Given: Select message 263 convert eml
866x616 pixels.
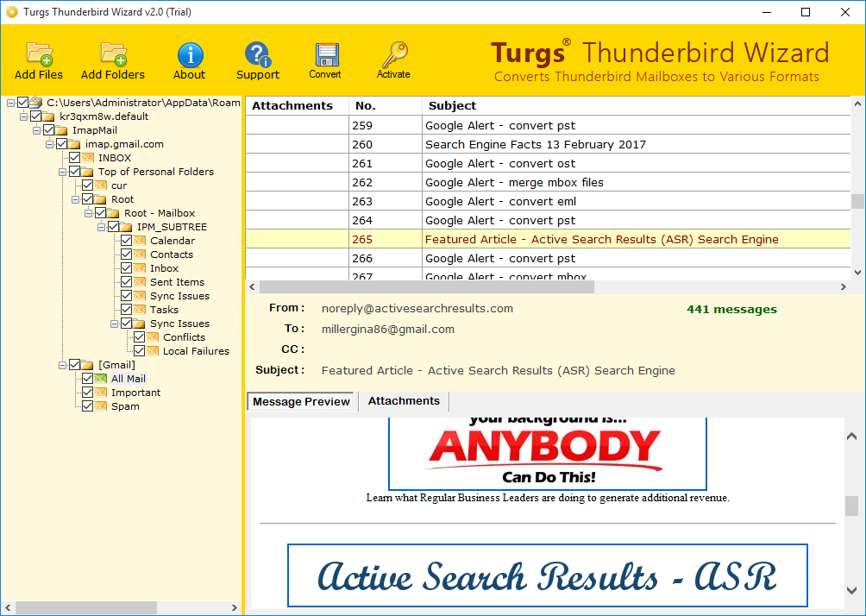Looking at the screenshot, I should point(548,202).
